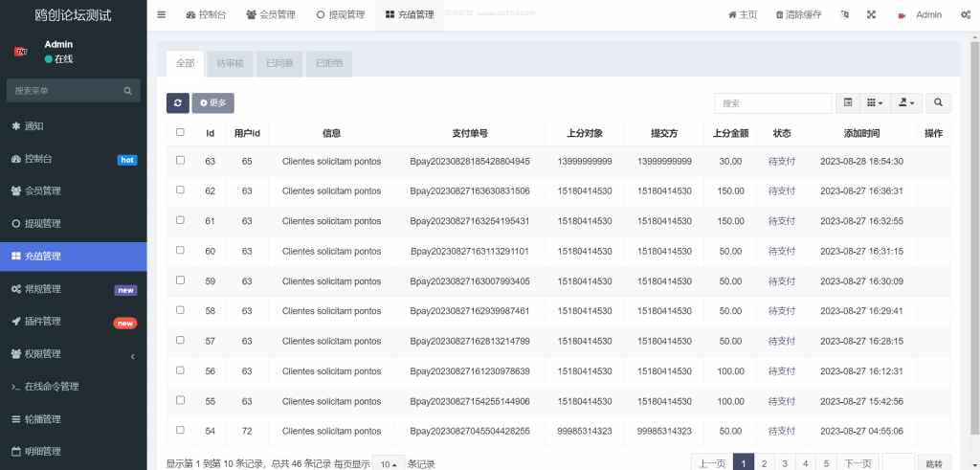This screenshot has width=980, height=470.
Task: Toggle the sidebar hamburger menu icon
Action: click(x=161, y=15)
